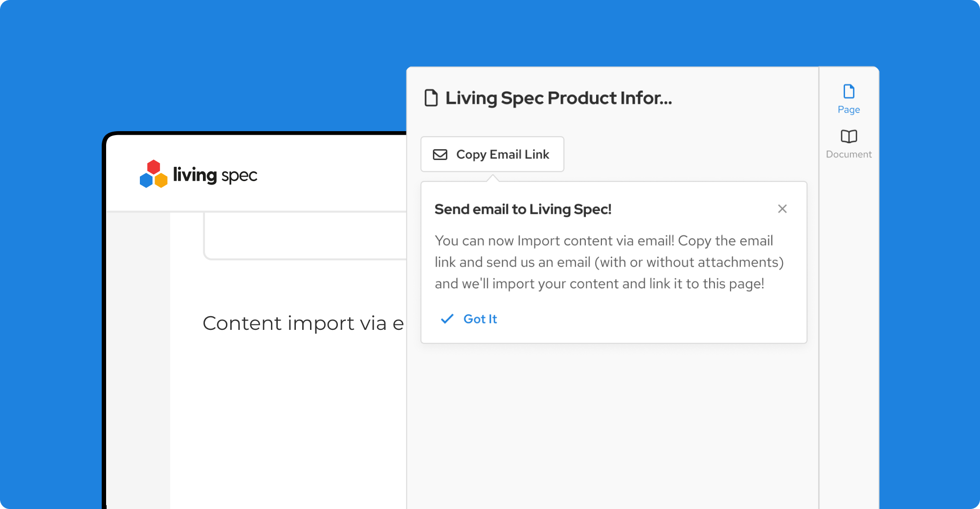Click the open book Document icon
The image size is (980, 509).
coord(848,137)
